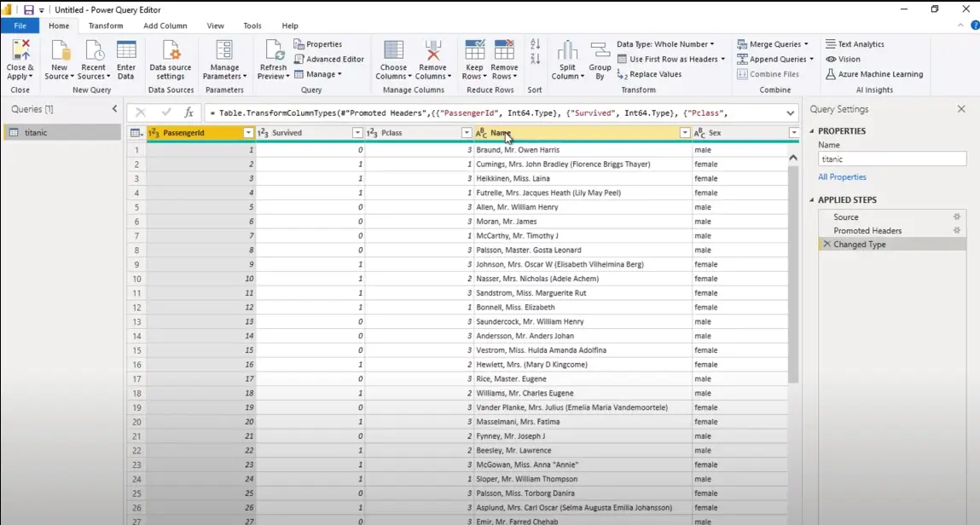
Task: Delete the Changed Type step
Action: coord(826,244)
